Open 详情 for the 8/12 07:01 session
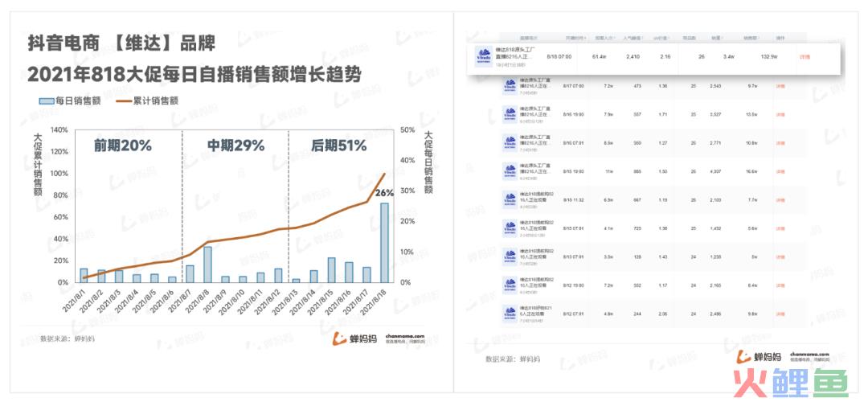 coord(780,314)
